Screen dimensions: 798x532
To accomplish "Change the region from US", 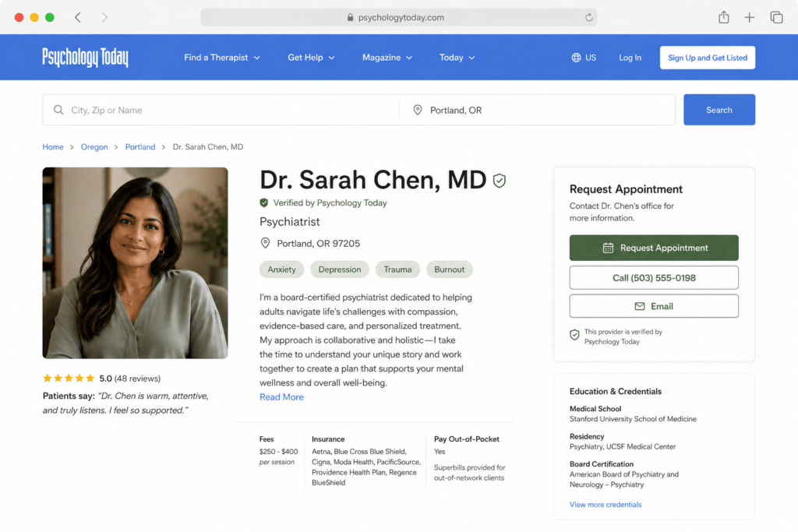I will tap(584, 58).
